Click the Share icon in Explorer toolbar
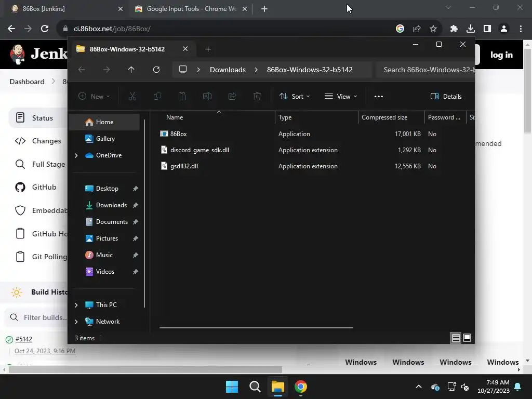Viewport: 532px width, 399px height. tap(232, 96)
